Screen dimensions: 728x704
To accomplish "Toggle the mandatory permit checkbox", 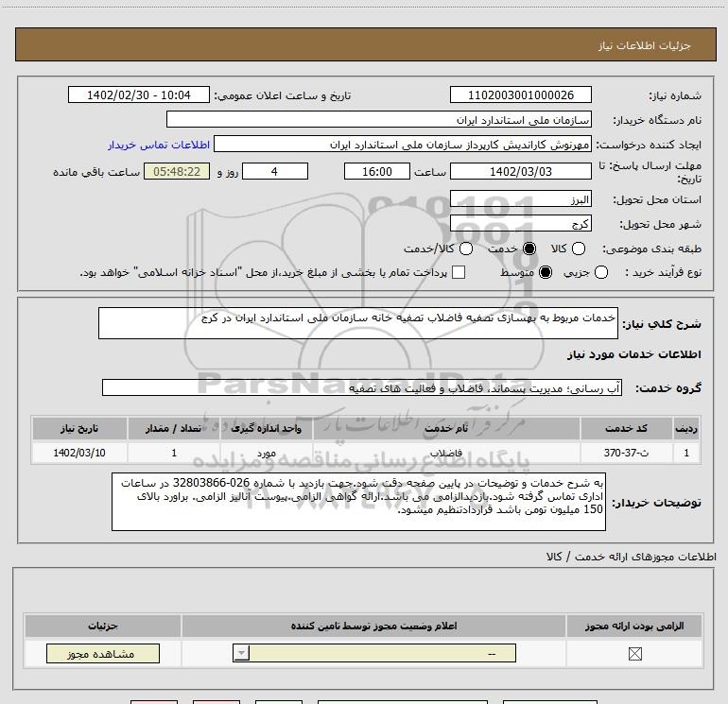I will pyautogui.click(x=634, y=654).
